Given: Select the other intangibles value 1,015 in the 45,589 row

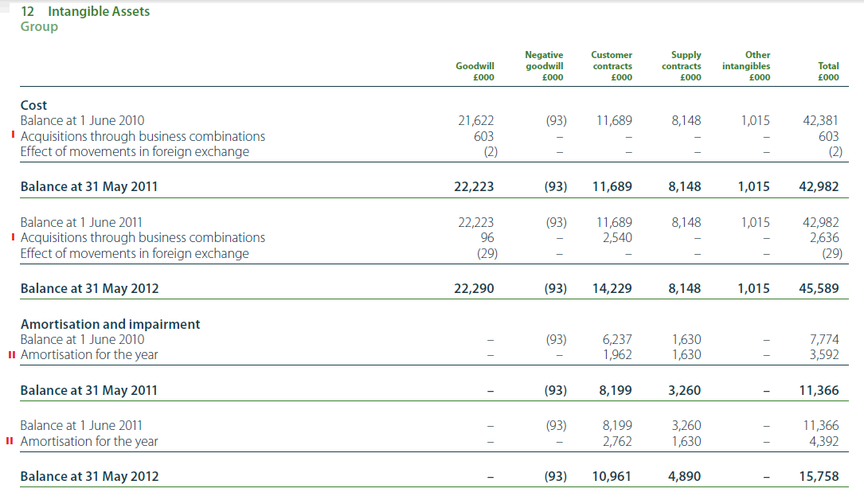Looking at the screenshot, I should click(x=754, y=289).
